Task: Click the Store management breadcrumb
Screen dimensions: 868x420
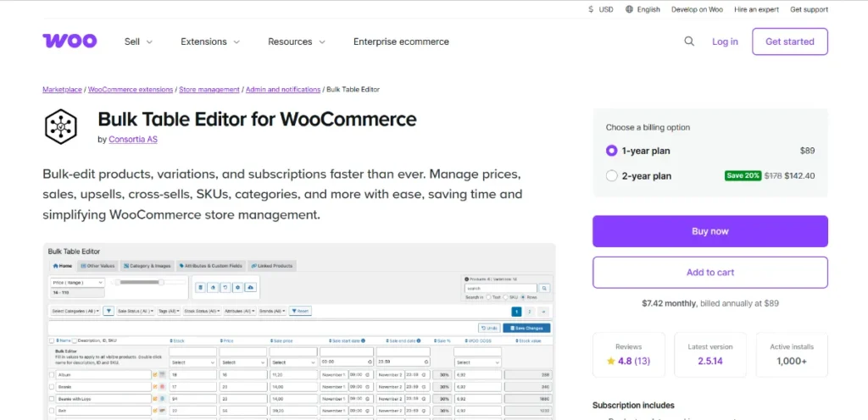Action: pyautogui.click(x=209, y=90)
